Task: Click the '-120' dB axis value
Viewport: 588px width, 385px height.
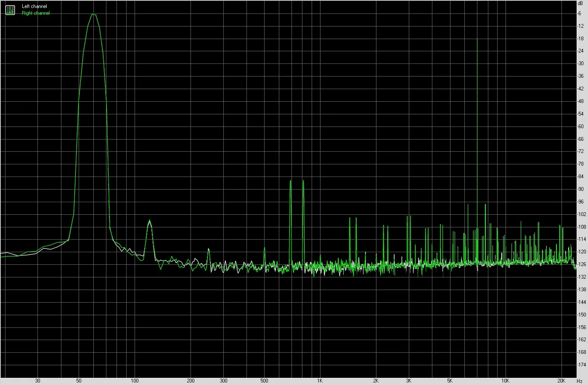Action: [x=582, y=252]
